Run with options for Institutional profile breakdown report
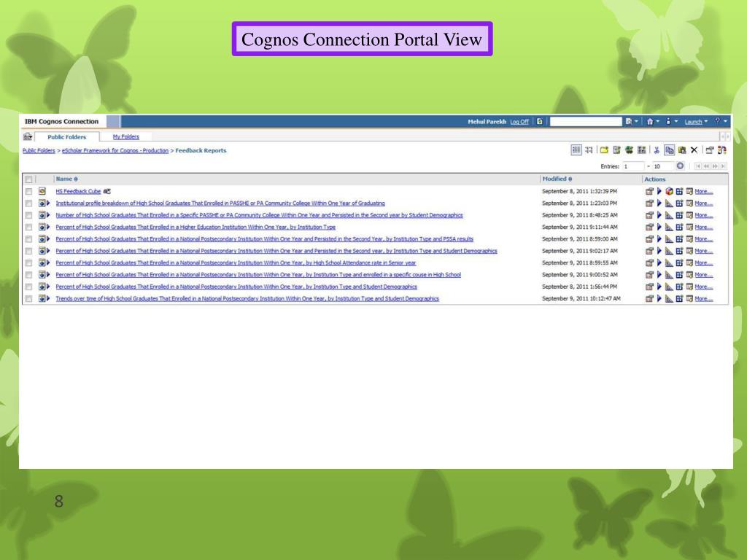 coord(659,203)
